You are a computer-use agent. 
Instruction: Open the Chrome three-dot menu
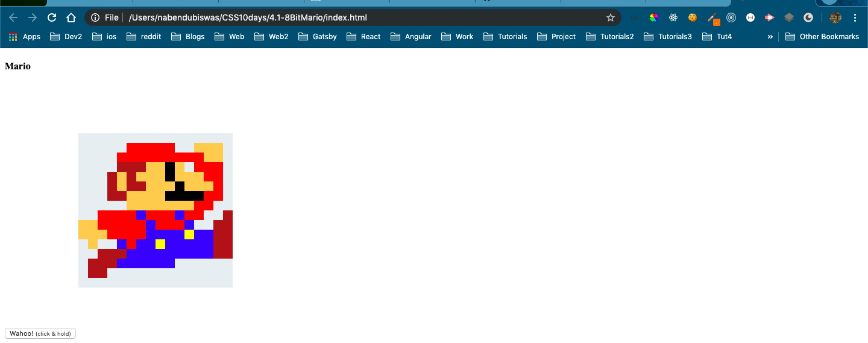tap(856, 17)
